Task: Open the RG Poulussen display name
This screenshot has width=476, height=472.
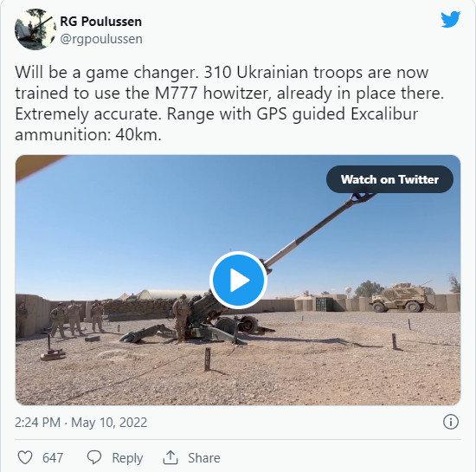Action: [x=100, y=22]
